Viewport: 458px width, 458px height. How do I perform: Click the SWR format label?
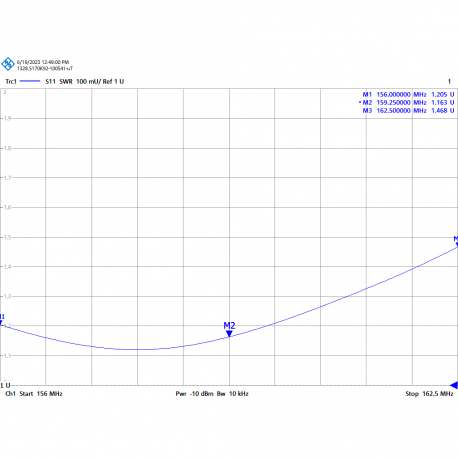point(66,81)
